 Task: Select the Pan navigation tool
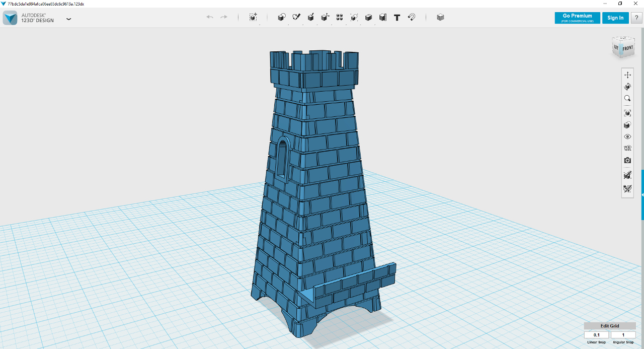click(x=627, y=75)
